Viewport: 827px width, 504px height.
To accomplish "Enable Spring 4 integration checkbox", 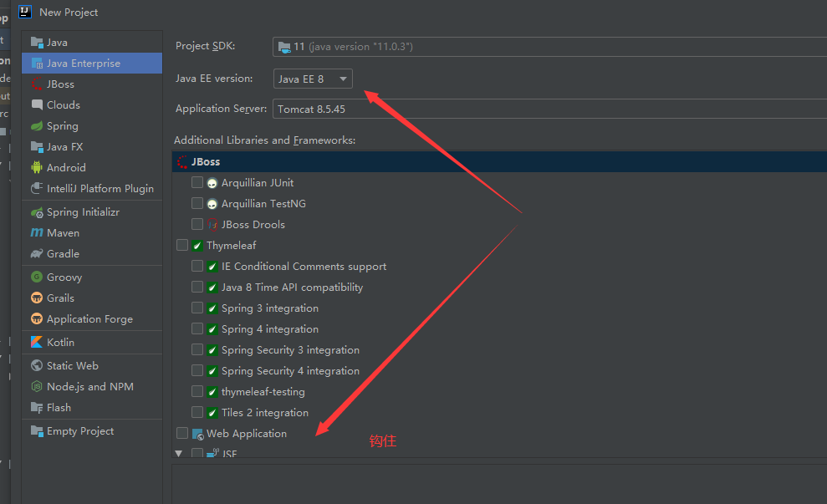I will (x=197, y=329).
